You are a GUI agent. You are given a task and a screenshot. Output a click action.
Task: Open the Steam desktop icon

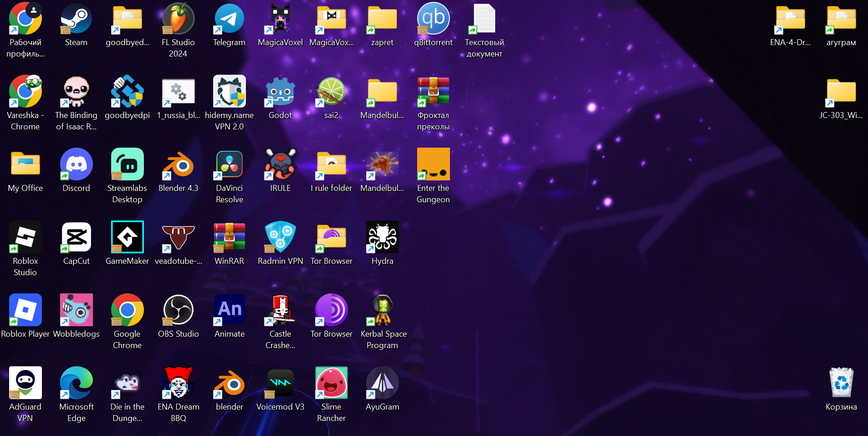coord(76,19)
